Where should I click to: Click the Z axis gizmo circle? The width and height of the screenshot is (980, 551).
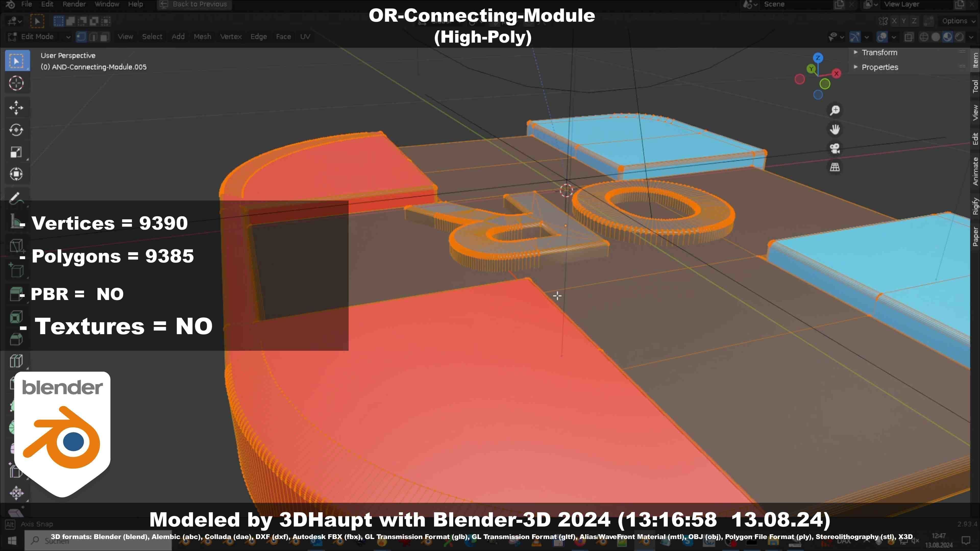click(x=818, y=58)
